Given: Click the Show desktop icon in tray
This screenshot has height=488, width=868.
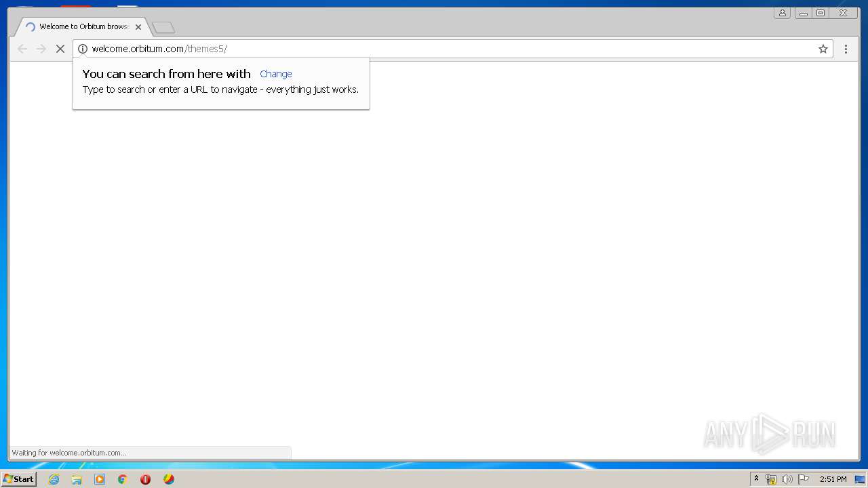Looking at the screenshot, I should tap(860, 479).
